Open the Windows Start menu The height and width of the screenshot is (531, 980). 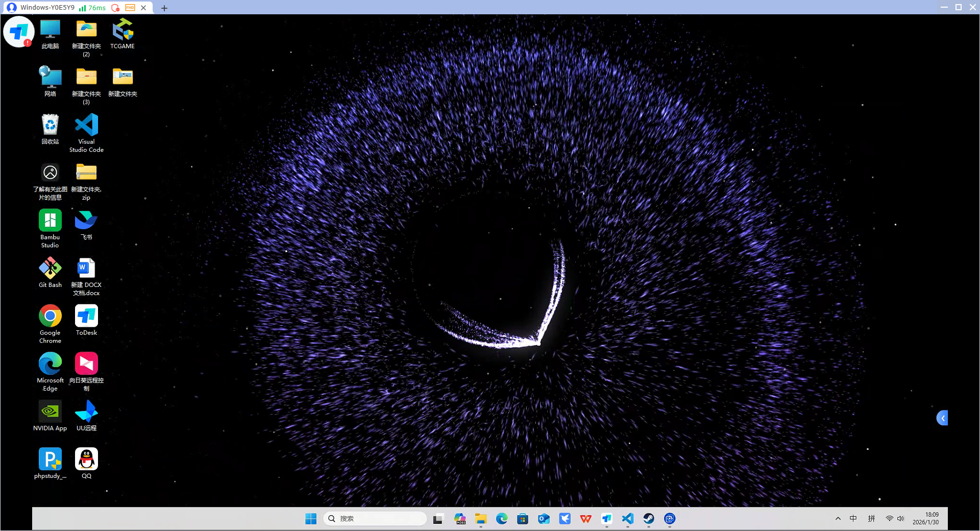(x=311, y=519)
